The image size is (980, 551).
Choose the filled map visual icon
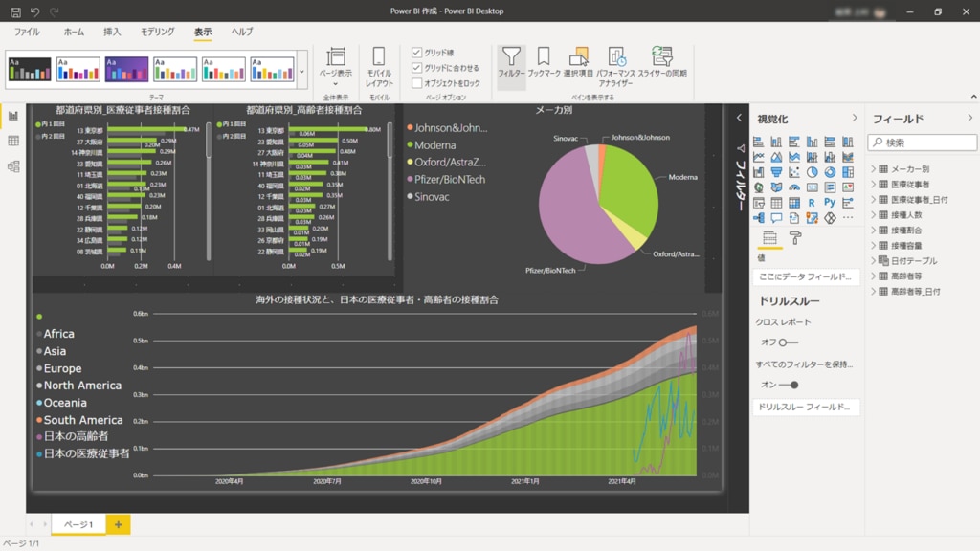pyautogui.click(x=776, y=187)
